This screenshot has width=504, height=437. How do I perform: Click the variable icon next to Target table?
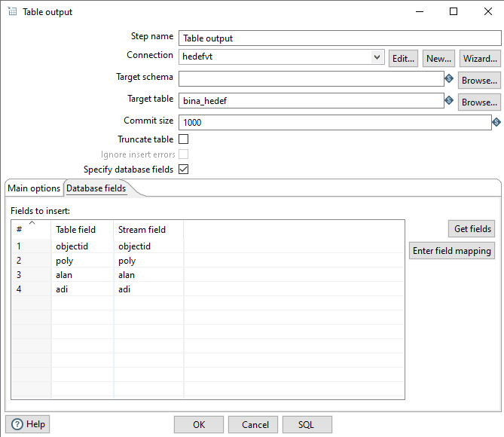coord(449,100)
